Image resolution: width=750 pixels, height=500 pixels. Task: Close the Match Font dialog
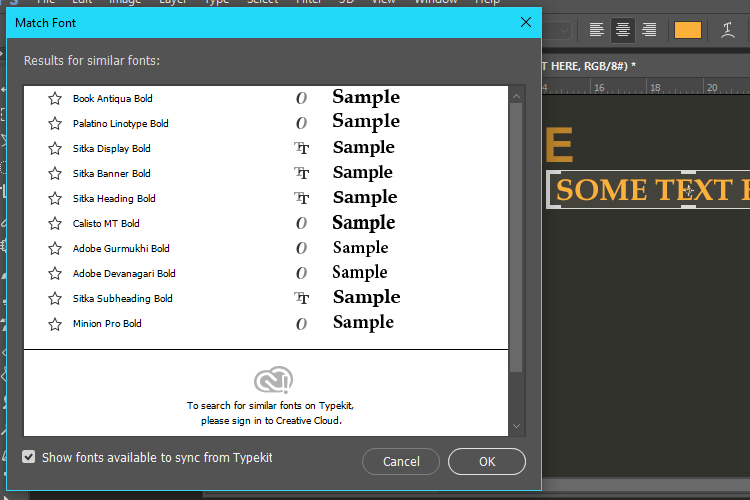pyautogui.click(x=526, y=22)
